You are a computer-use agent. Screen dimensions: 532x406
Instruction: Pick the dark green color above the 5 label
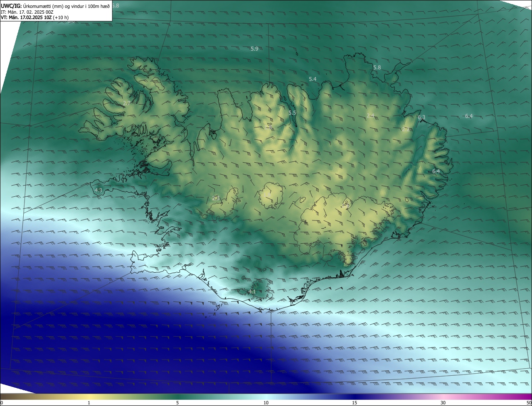[177, 396]
